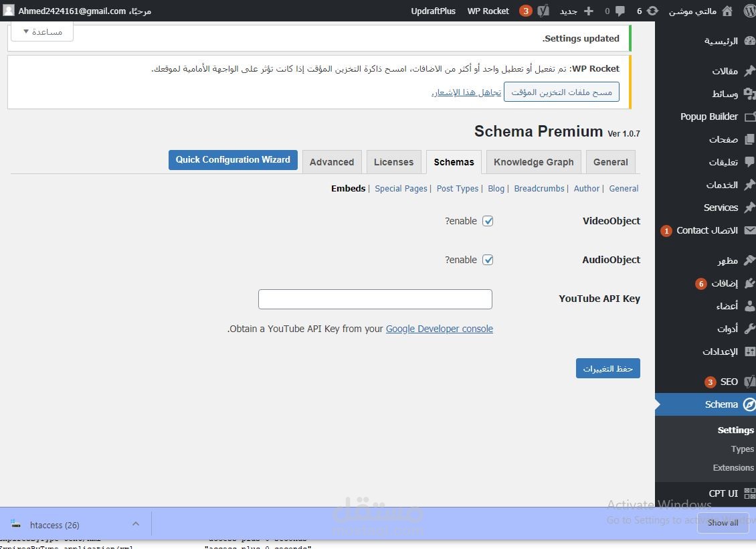756x549 pixels.
Task: Click htaccess download file icon
Action: click(15, 524)
